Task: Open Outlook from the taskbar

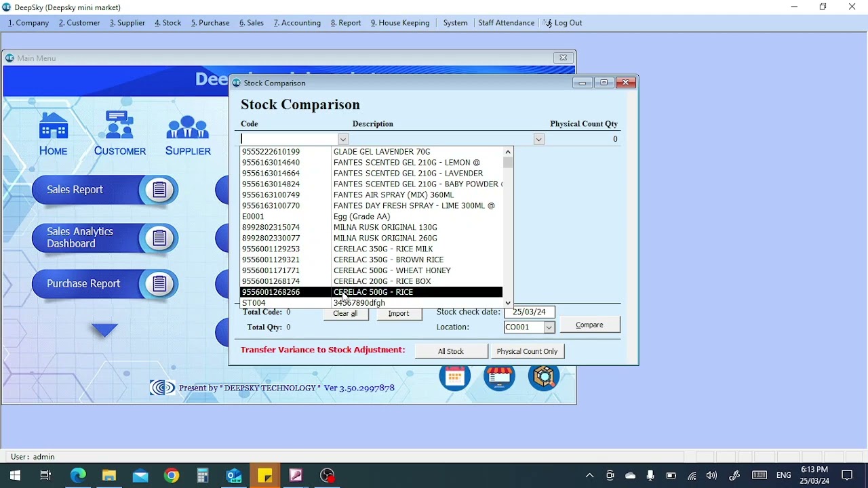Action: [234, 475]
